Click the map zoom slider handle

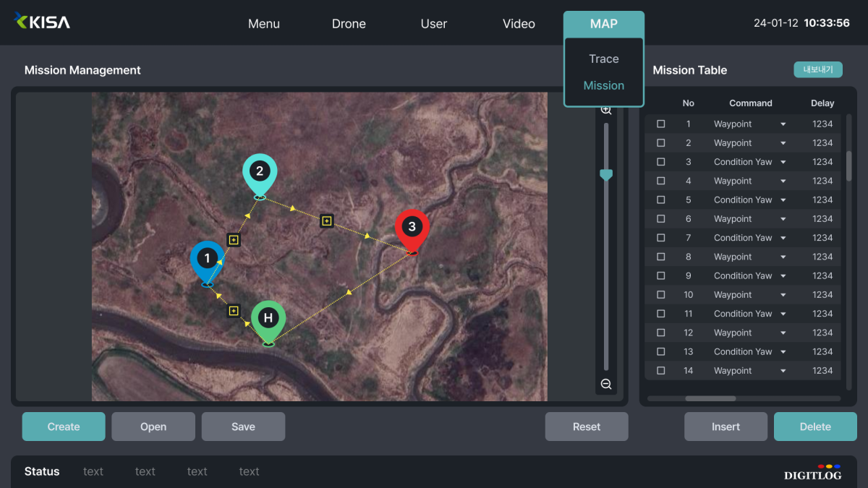tap(606, 174)
